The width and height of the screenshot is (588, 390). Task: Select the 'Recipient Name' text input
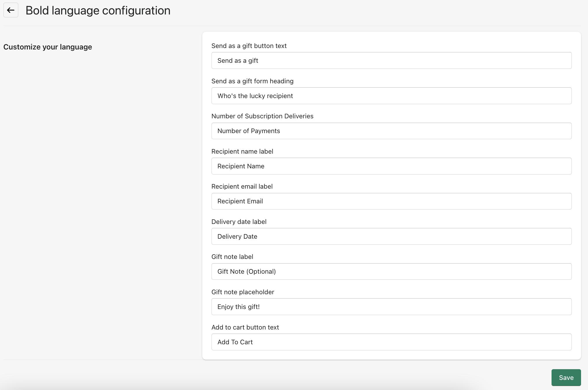(391, 166)
